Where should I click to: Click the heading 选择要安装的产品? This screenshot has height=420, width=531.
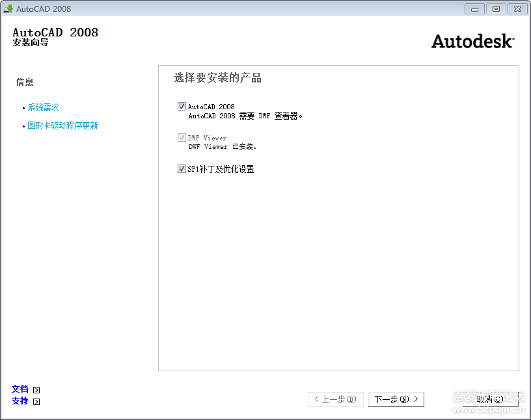[x=217, y=78]
